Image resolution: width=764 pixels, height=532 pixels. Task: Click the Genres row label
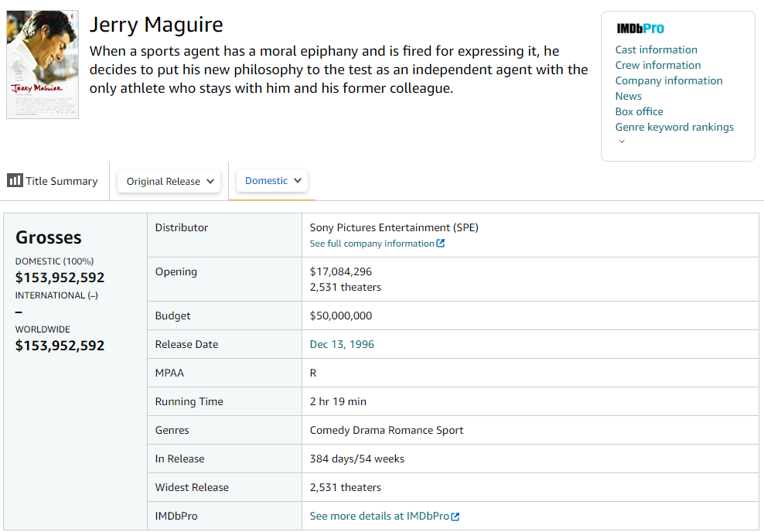172,430
